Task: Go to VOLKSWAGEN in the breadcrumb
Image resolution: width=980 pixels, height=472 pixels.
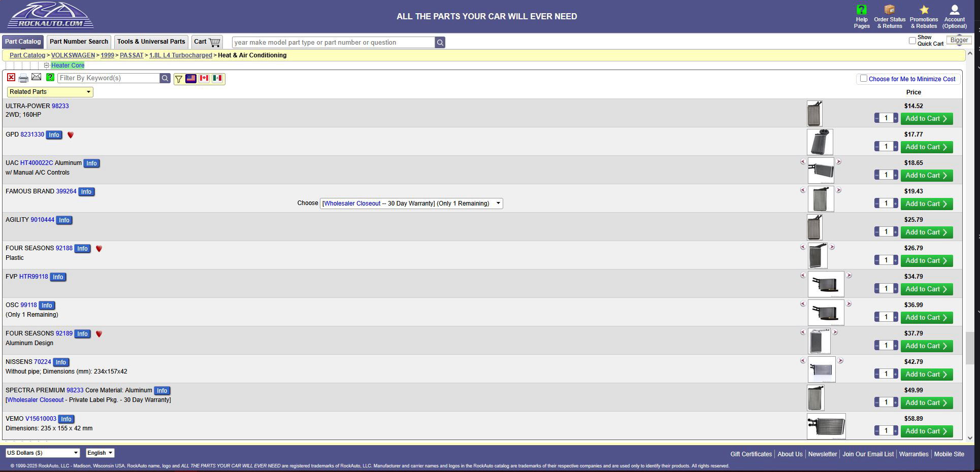Action: (x=73, y=55)
